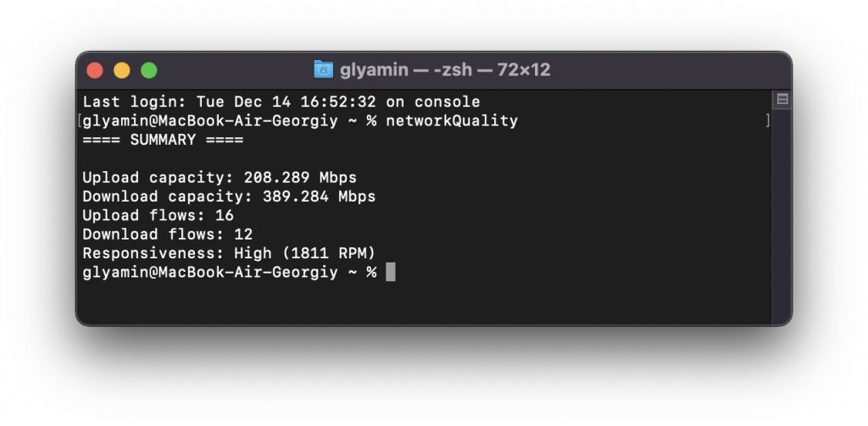The height and width of the screenshot is (426, 868).
Task: Click the folder proxy icon in title bar
Action: 324,69
